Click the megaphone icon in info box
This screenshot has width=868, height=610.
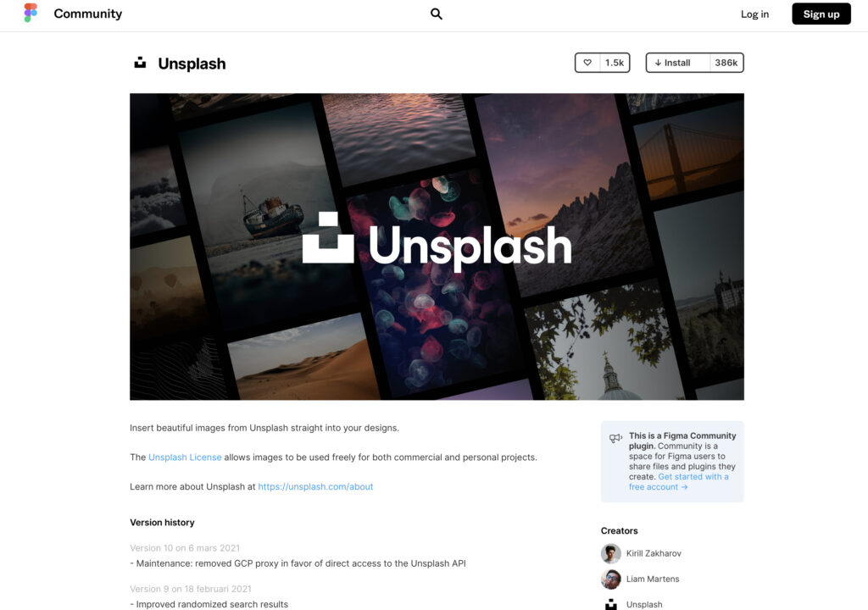click(x=615, y=438)
